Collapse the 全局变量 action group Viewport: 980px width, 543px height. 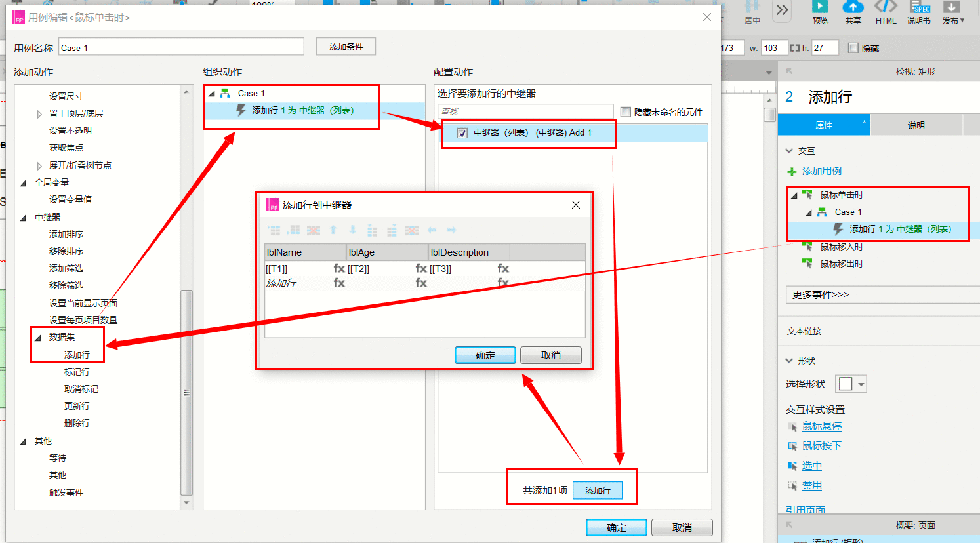click(x=24, y=183)
